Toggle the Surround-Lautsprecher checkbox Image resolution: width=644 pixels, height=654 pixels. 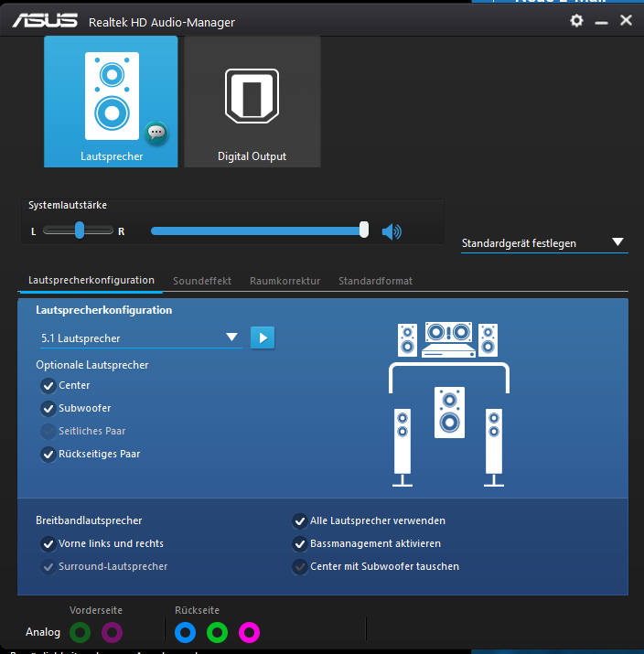48,567
